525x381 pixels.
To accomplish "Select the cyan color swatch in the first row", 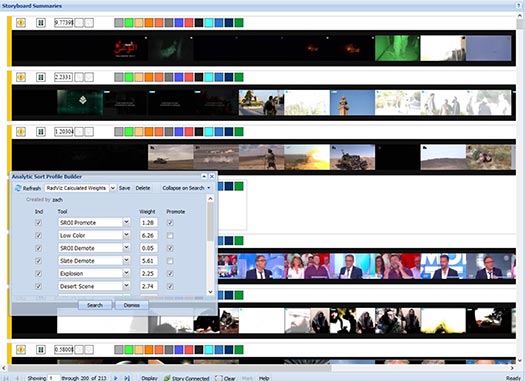I will (x=209, y=23).
